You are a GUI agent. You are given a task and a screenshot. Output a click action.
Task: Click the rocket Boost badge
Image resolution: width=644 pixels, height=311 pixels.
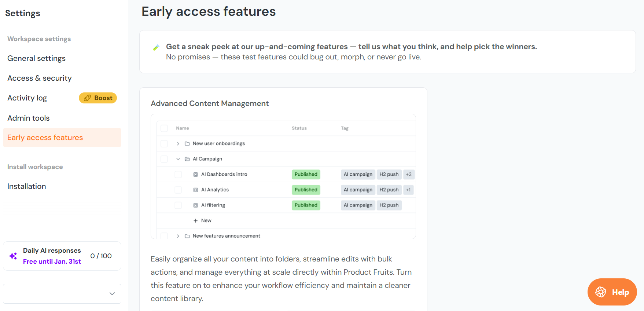pos(98,98)
